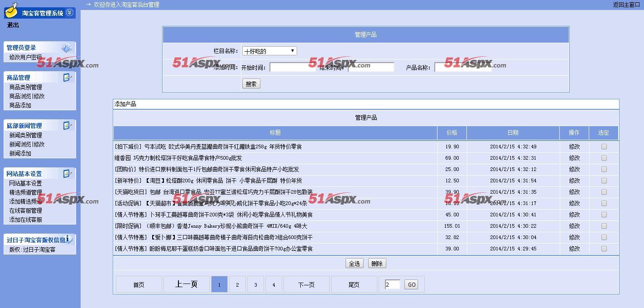Click 版权:过日子淘宝客 link
644x308 pixels.
[32, 249]
